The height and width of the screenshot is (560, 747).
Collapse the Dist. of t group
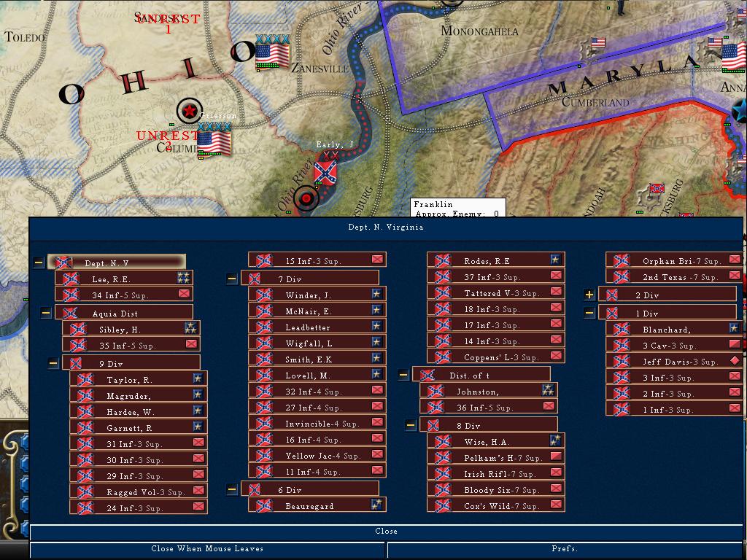pos(403,375)
